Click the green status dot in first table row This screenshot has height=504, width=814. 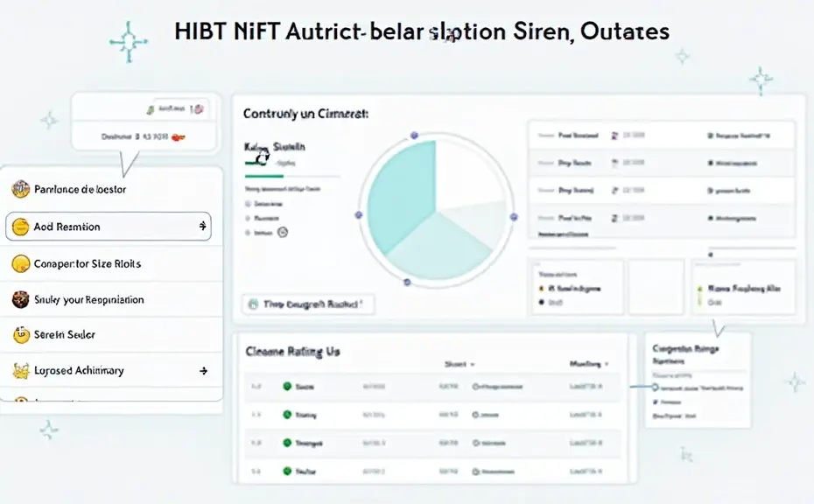pyautogui.click(x=286, y=386)
